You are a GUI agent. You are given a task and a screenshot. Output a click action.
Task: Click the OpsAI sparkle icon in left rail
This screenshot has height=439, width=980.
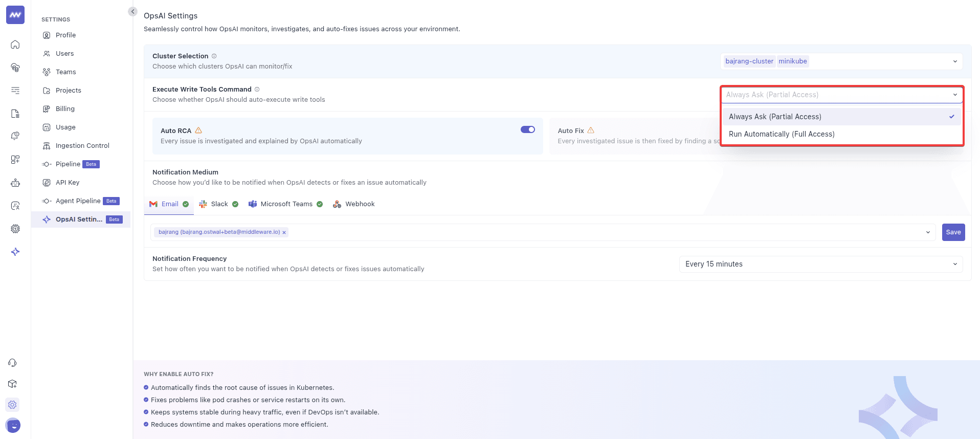click(x=15, y=252)
